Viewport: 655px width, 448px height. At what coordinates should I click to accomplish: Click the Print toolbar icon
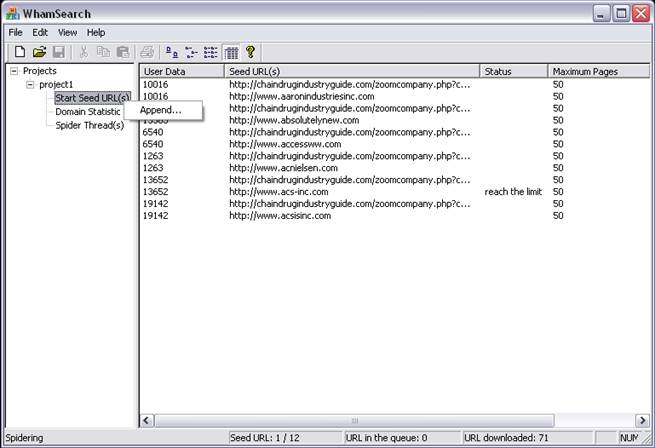(148, 52)
